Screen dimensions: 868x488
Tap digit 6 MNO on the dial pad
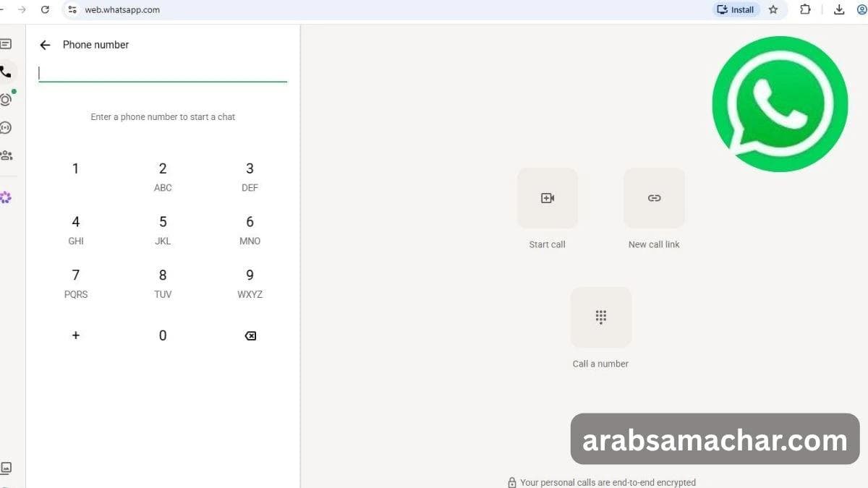pyautogui.click(x=250, y=230)
